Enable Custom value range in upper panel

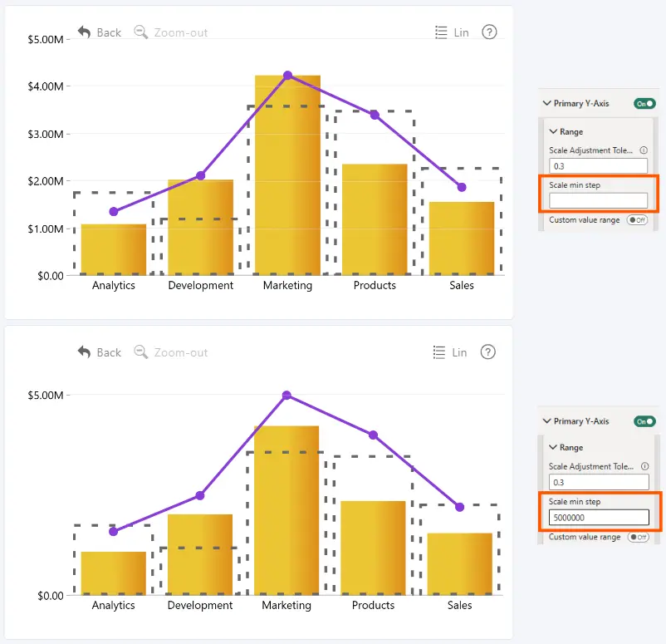(x=637, y=219)
